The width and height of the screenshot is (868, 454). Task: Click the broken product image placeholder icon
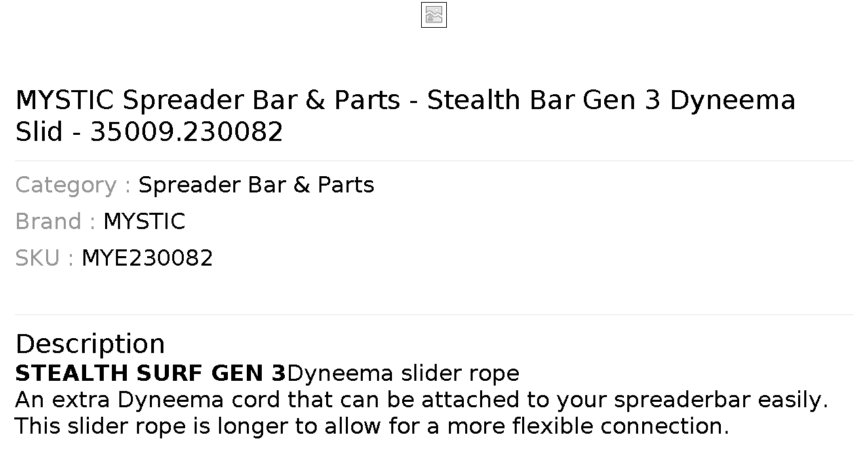pyautogui.click(x=434, y=15)
